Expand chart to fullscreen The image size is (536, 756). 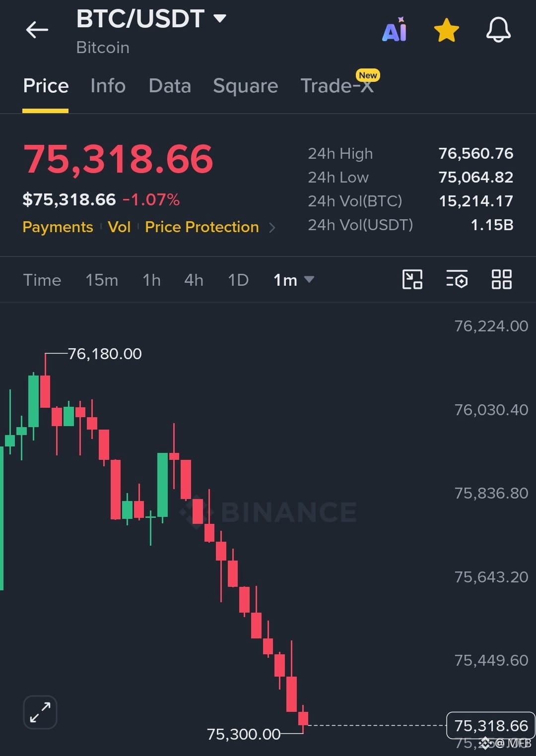point(40,712)
